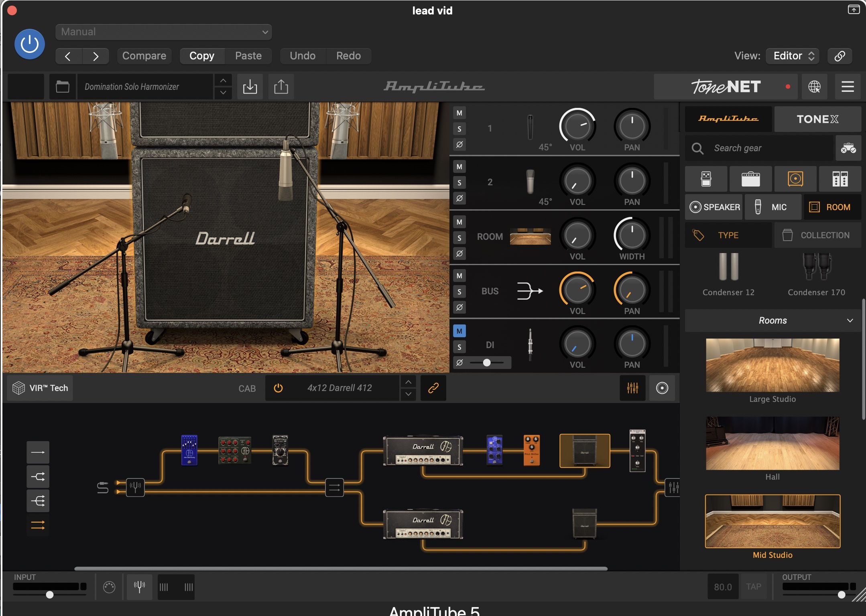Select the rack effects gear category icon
This screenshot has height=616, width=866.
point(840,179)
